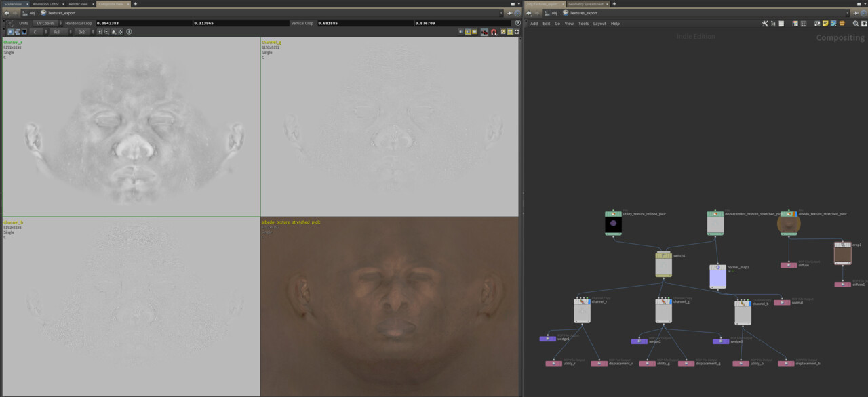Toggle the single-viewport layout icon at toolbar end
This screenshot has height=397, width=868.
tap(517, 32)
